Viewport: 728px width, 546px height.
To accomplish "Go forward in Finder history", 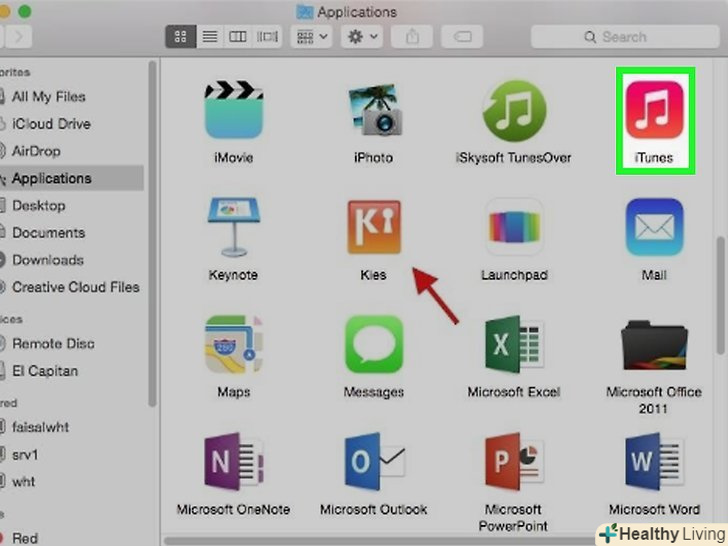I will coord(19,36).
